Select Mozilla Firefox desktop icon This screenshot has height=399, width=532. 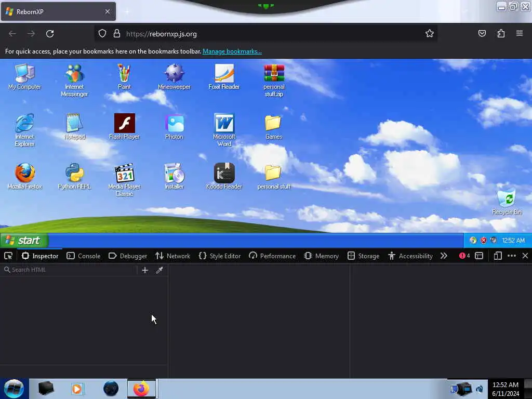pos(24,177)
